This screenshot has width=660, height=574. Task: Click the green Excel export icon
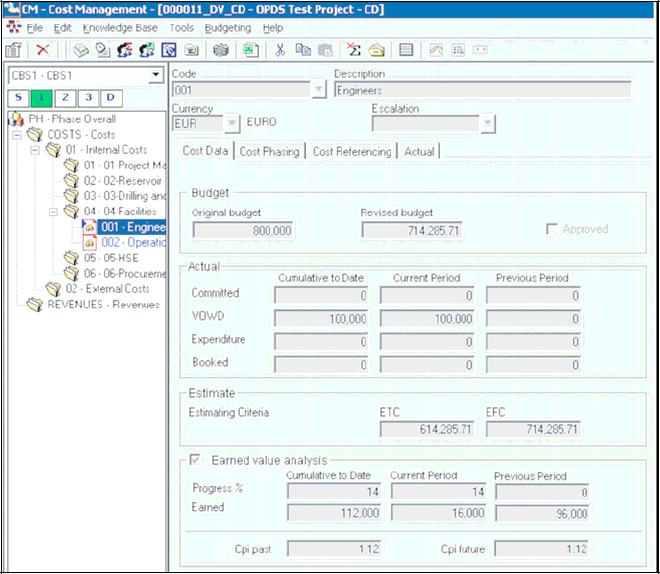[251, 50]
